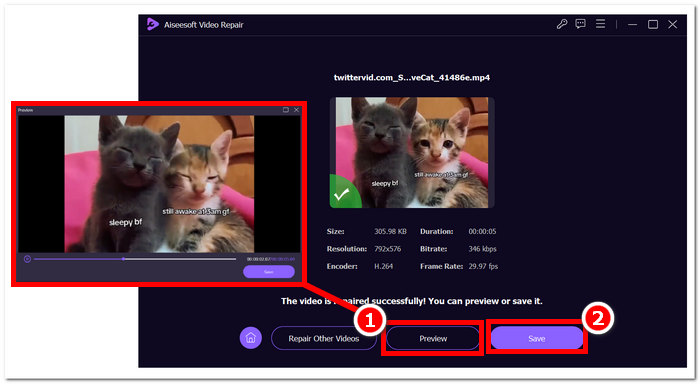Open the hamburger menu icon
The width and height of the screenshot is (700, 384).
coord(600,24)
